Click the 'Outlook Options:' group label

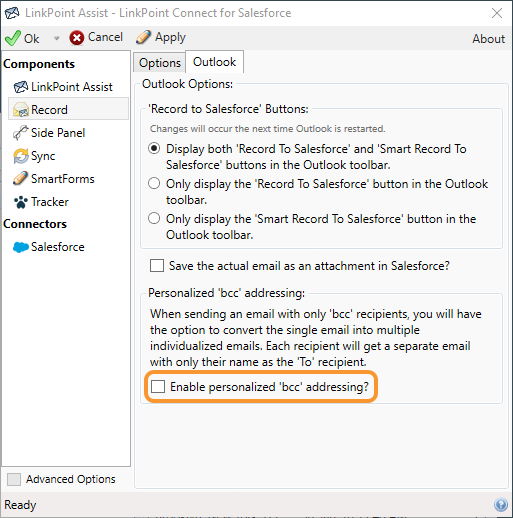(187, 84)
